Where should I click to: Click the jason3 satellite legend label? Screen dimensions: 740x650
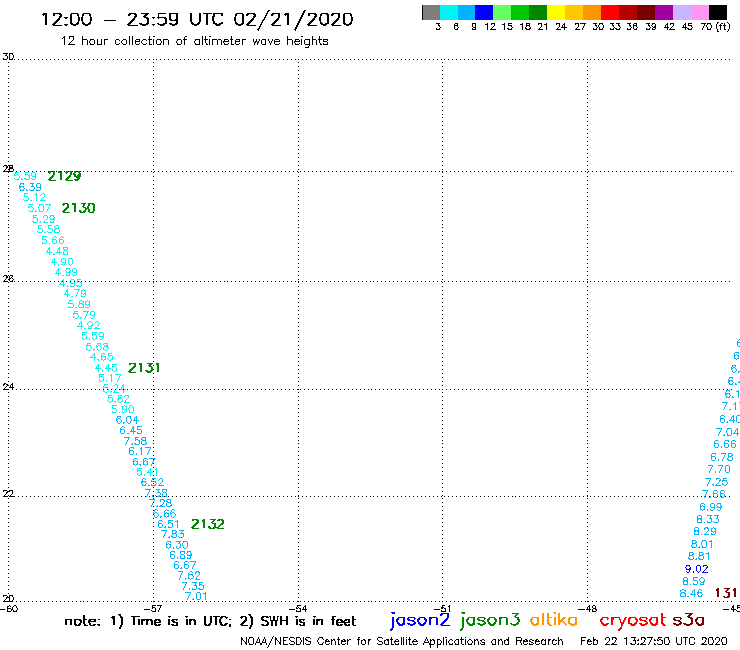[490, 621]
